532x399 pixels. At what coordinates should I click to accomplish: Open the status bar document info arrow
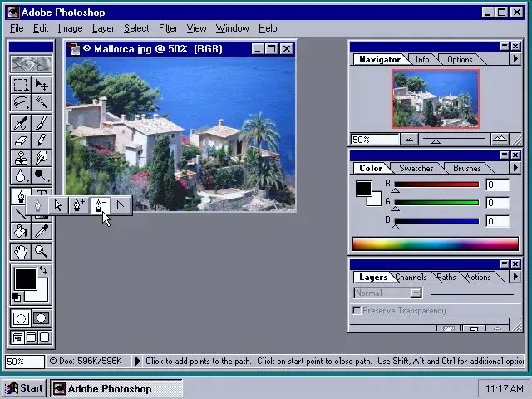(x=138, y=361)
